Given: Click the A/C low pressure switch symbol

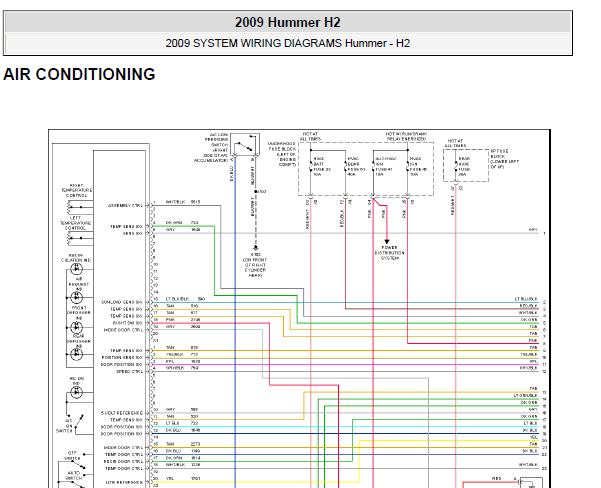Looking at the screenshot, I should [x=245, y=145].
